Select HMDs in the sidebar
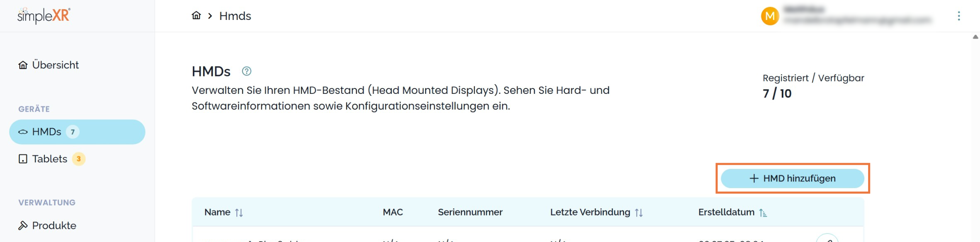Image resolution: width=980 pixels, height=242 pixels. point(46,132)
